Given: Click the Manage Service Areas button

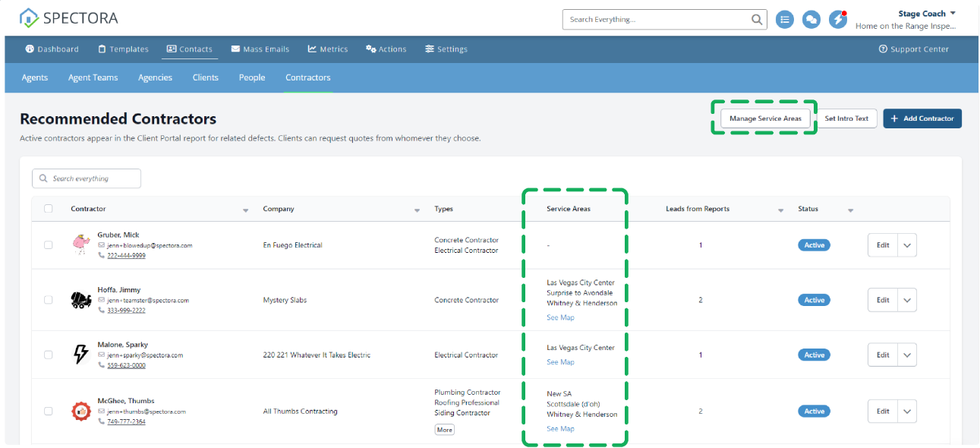Looking at the screenshot, I should click(765, 118).
